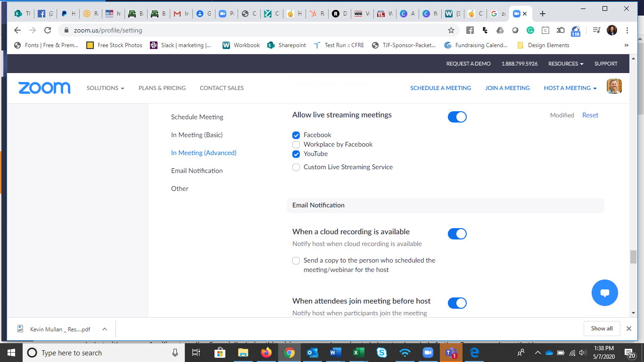The image size is (644, 362).
Task: Open the Facebook extension icon in toolbar
Action: tap(470, 30)
